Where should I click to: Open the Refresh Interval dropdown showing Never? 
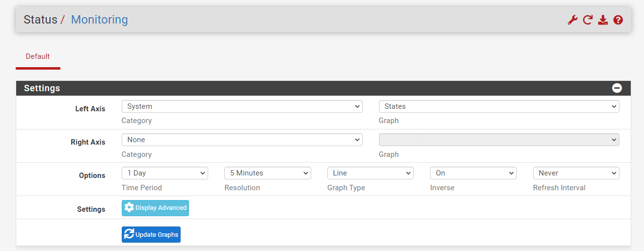tap(576, 173)
